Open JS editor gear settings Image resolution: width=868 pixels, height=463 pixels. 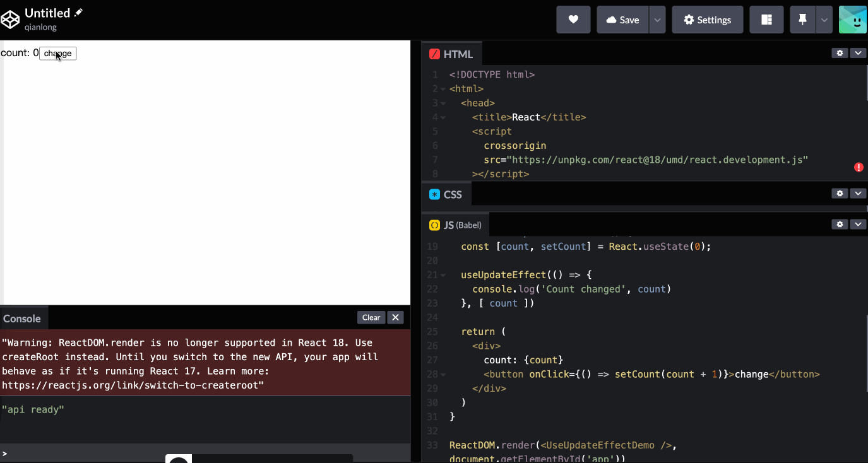(840, 224)
